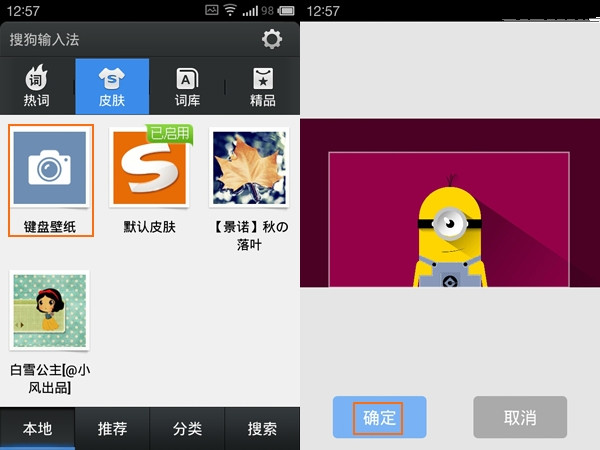The width and height of the screenshot is (600, 450).
Task: Switch to the 本地 local bottom tab
Action: pyautogui.click(x=37, y=428)
